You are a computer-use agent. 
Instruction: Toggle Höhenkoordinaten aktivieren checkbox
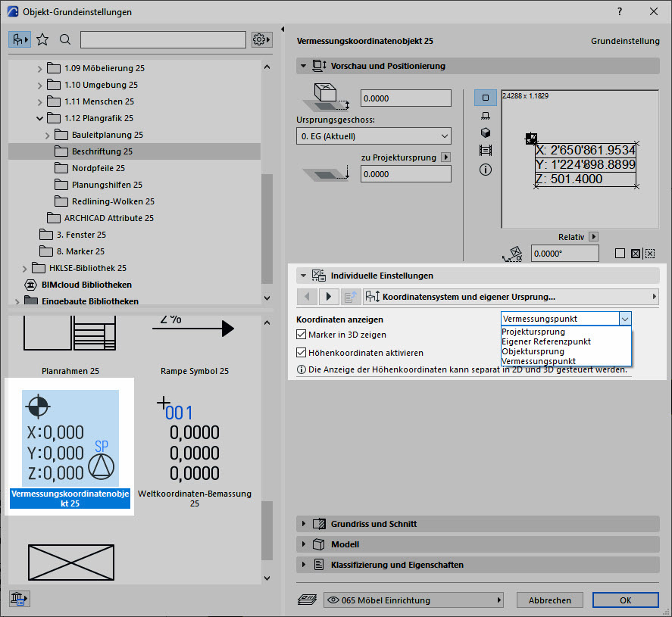pyautogui.click(x=302, y=352)
